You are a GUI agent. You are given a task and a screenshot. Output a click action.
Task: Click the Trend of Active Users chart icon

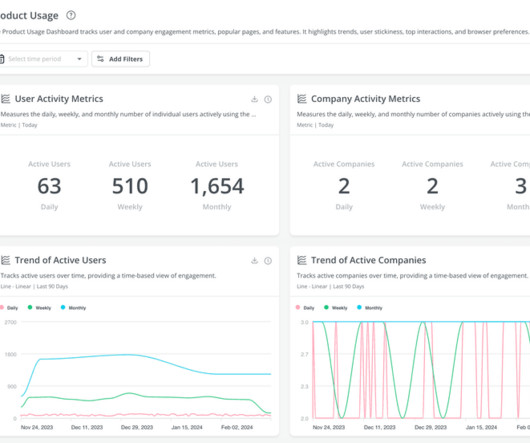pos(5,260)
